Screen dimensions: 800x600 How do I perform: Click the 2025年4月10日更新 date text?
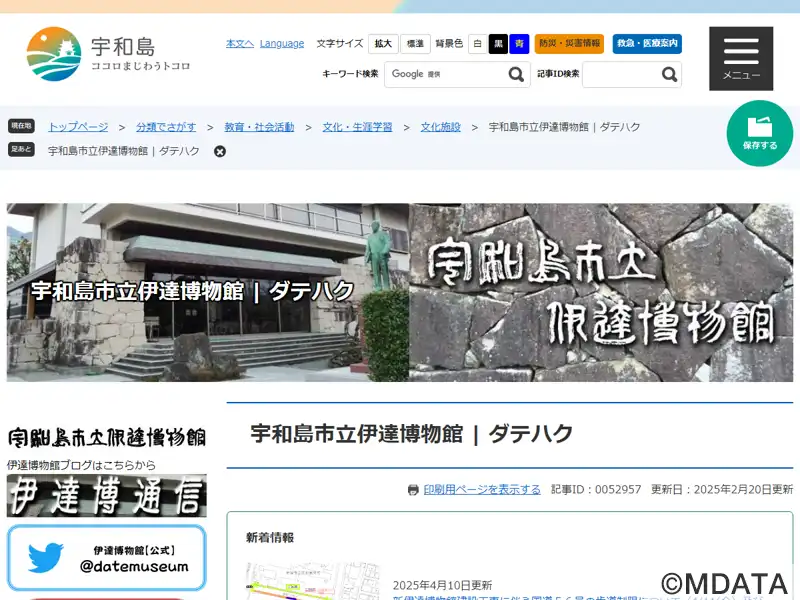(x=442, y=585)
